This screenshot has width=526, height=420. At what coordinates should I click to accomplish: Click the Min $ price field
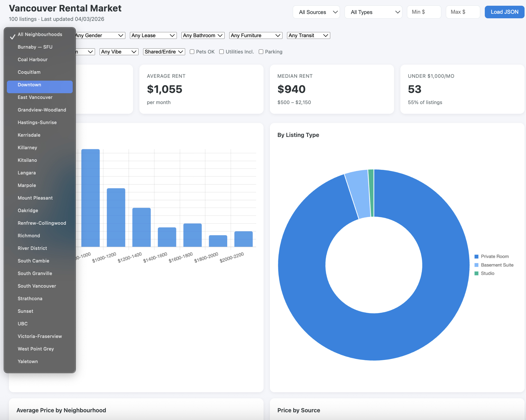tap(424, 12)
